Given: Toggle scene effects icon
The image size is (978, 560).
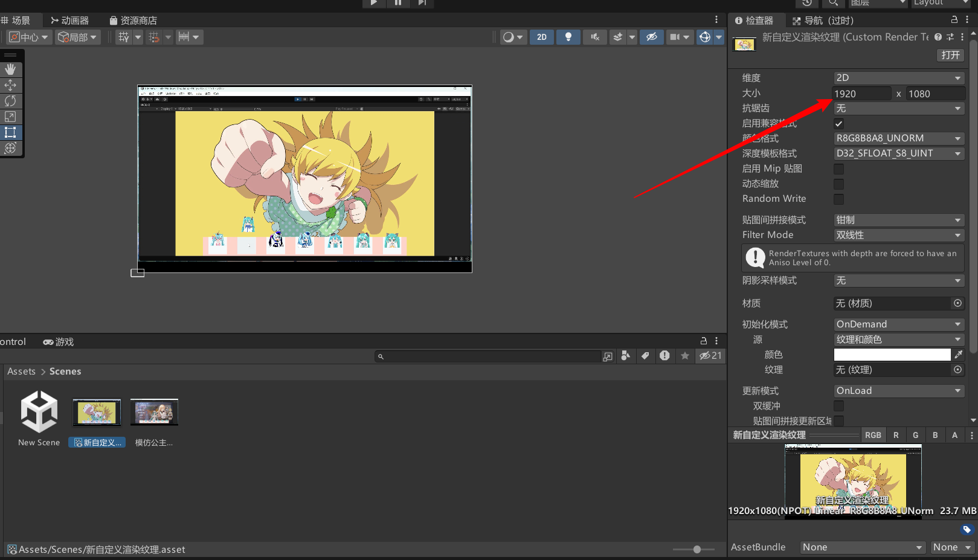Looking at the screenshot, I should [x=617, y=37].
